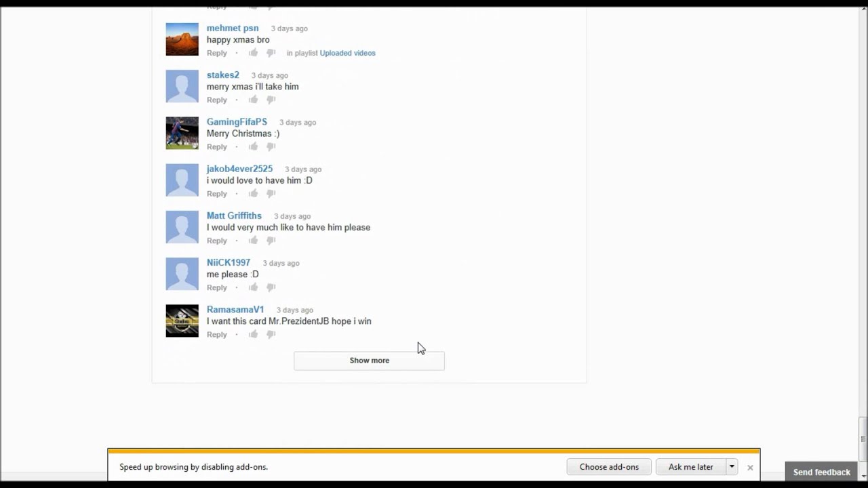The width and height of the screenshot is (868, 488).
Task: Reply to jakob4ever2525's comment
Action: pos(217,194)
